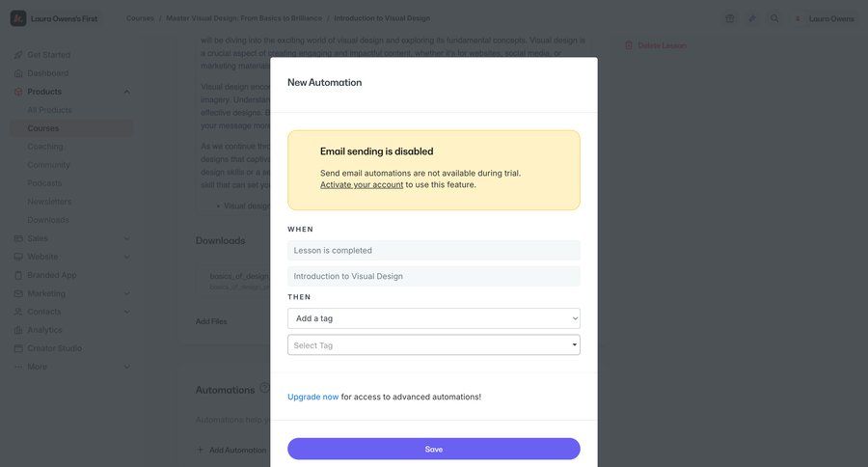Click the Get Started rocket icon
Viewport: 868px width, 467px height.
(18, 55)
